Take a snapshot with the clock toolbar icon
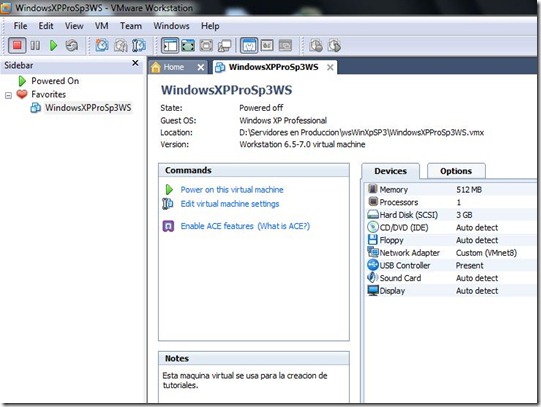Screen dimensions: 541x407 pos(102,45)
